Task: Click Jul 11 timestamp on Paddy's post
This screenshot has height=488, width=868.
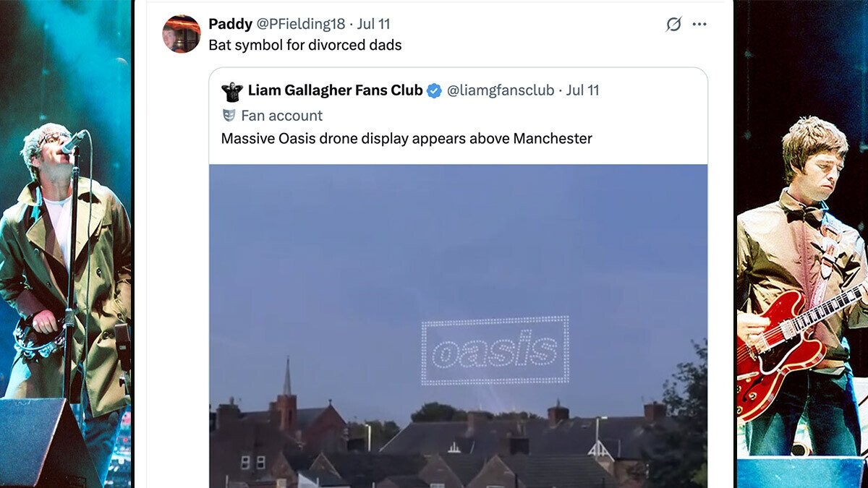Action: [373, 24]
